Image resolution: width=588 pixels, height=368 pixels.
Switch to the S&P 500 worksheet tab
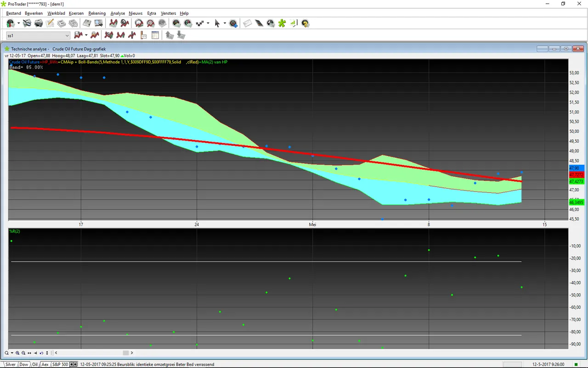[60, 364]
